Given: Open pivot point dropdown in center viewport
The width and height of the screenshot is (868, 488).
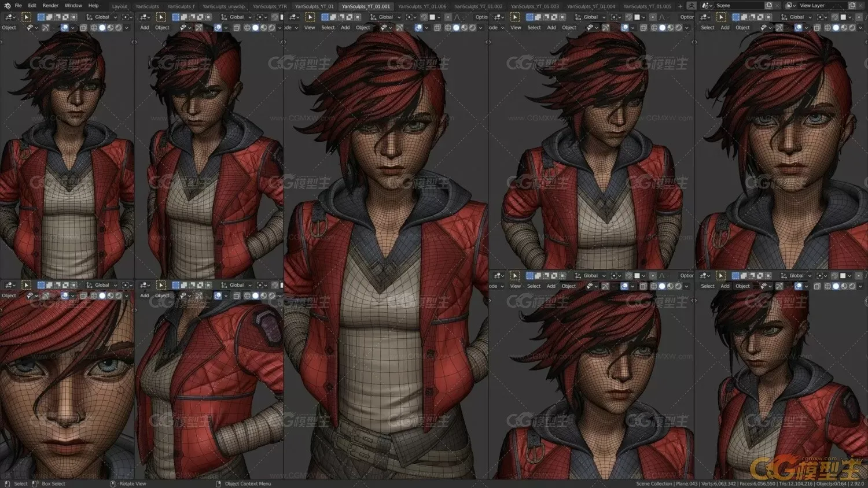Looking at the screenshot, I should (411, 17).
